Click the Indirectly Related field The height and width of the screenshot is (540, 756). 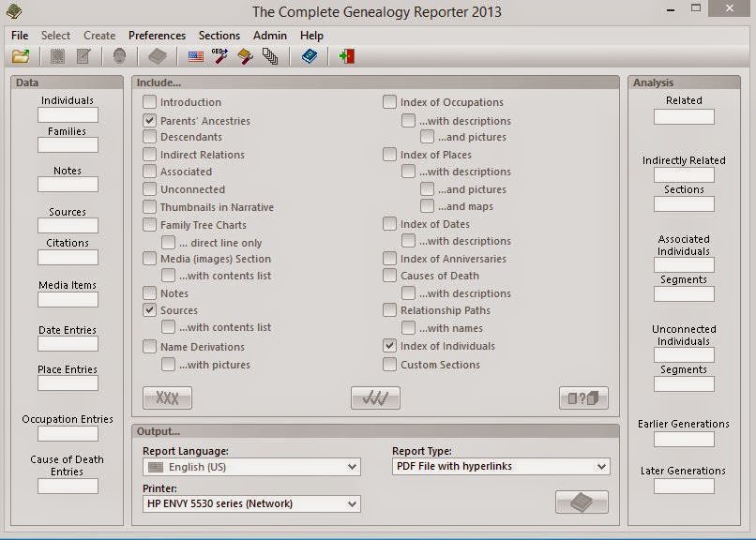(684, 175)
